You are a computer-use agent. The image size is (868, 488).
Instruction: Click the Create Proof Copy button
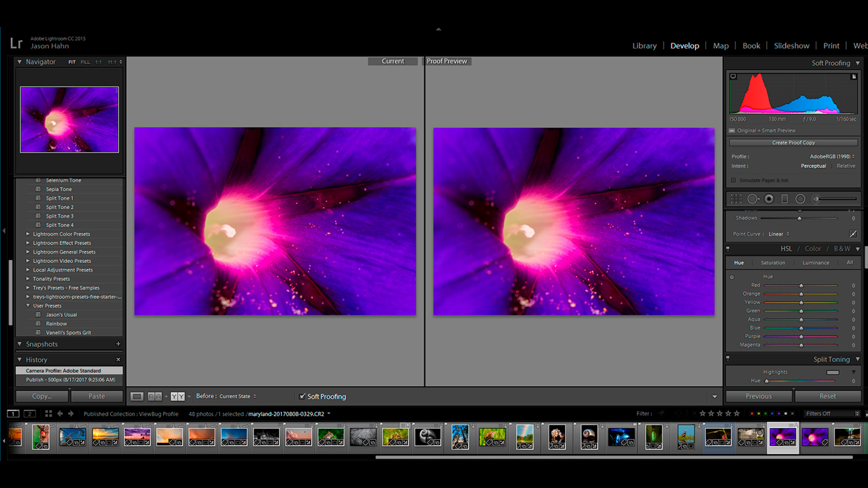[793, 142]
